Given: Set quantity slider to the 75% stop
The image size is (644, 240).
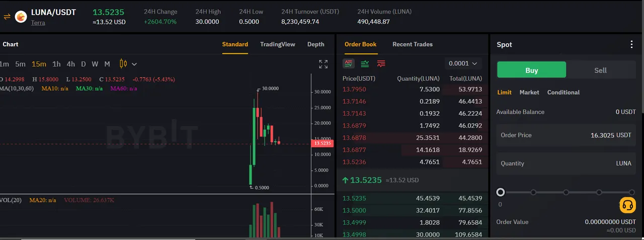Looking at the screenshot, I should [x=599, y=192].
